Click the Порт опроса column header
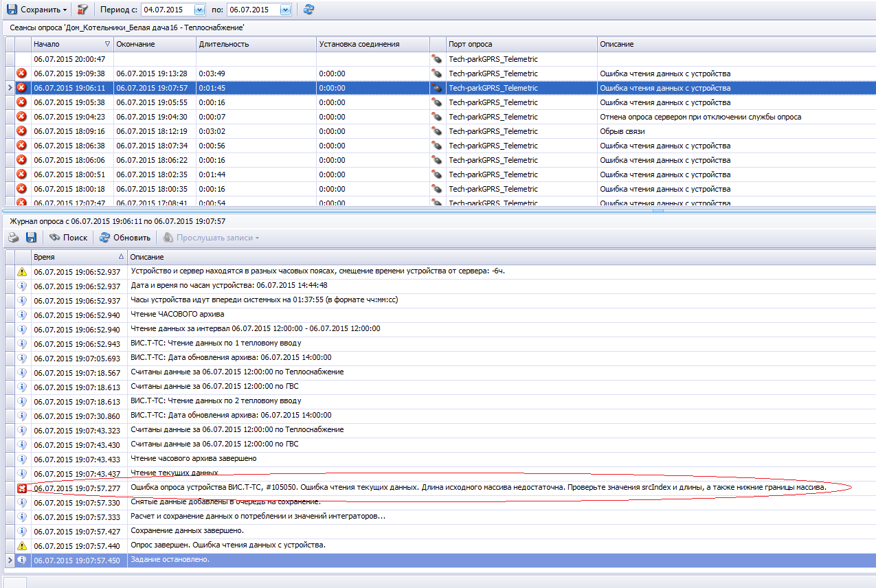The image size is (876, 588). [521, 44]
